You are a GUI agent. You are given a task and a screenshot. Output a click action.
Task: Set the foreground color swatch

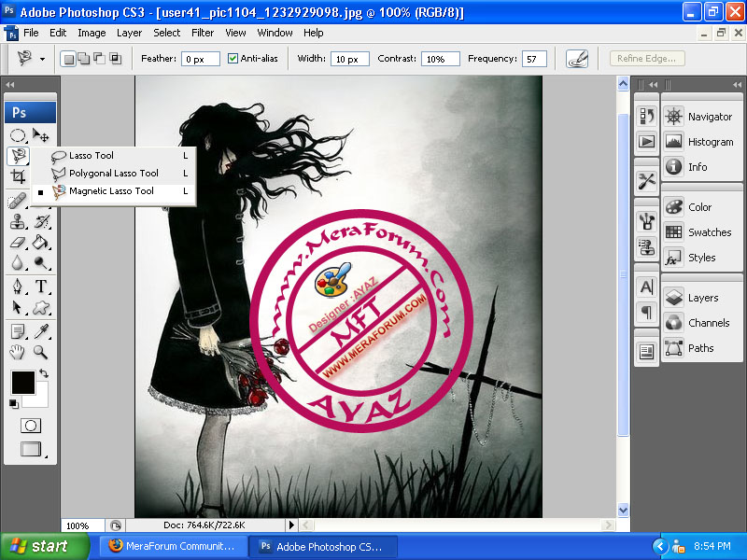(x=22, y=383)
